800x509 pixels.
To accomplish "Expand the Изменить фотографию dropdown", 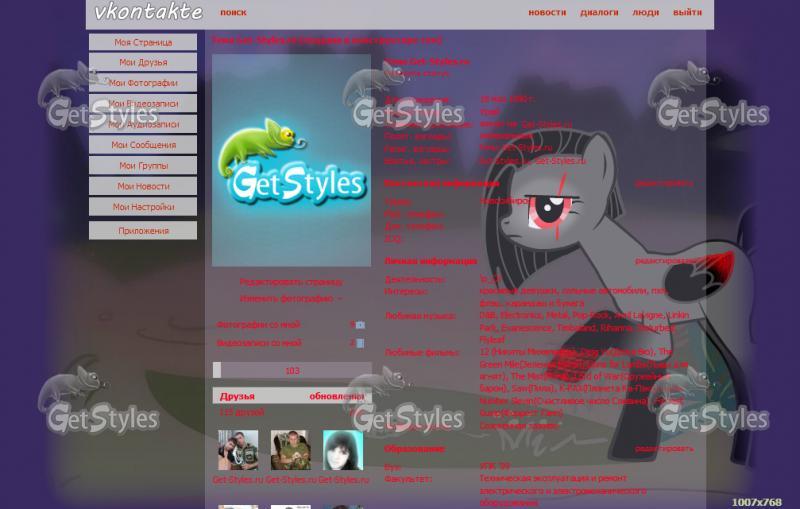I will coord(290,299).
